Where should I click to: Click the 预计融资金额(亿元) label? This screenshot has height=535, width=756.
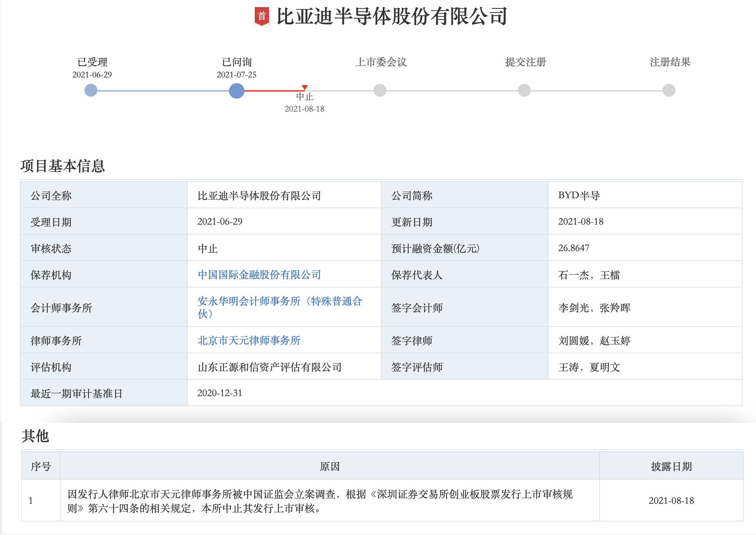(x=435, y=248)
